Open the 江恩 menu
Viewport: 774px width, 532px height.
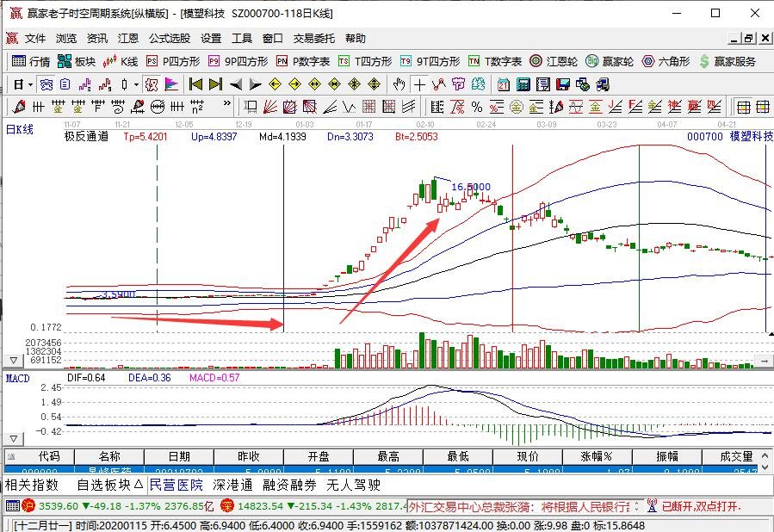pos(127,39)
